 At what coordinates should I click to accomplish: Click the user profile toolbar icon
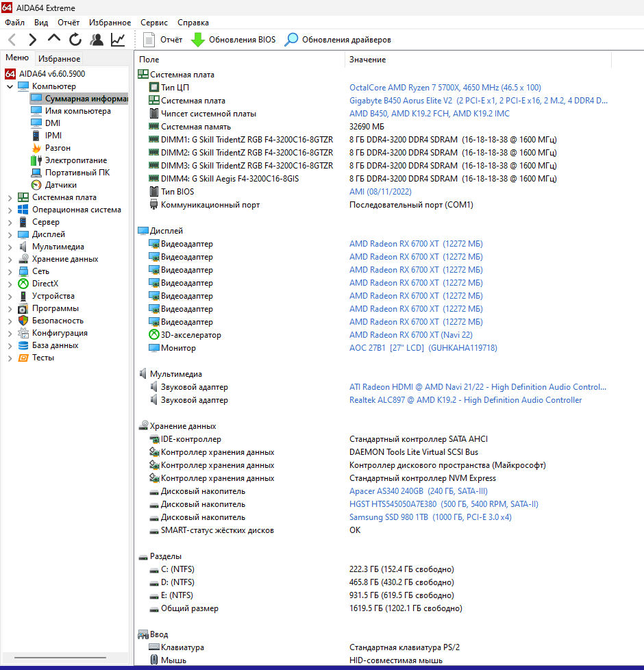point(97,40)
